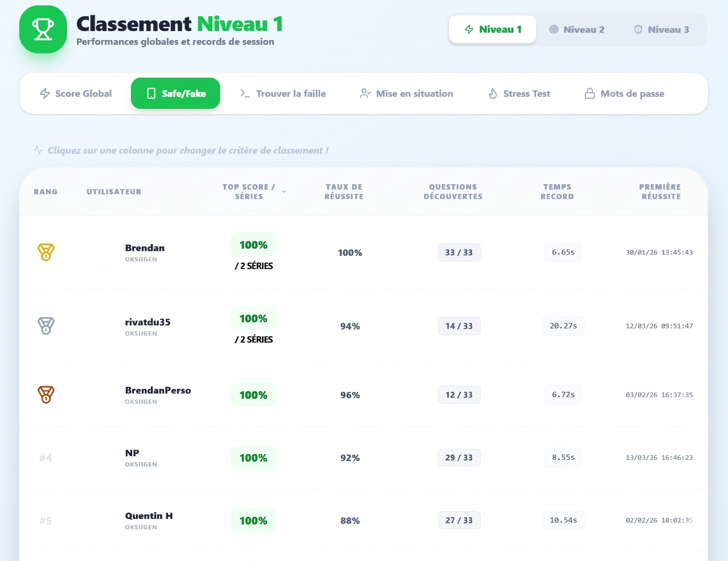Click the lock icon on Mots de passe
This screenshot has height=561, width=728.
click(x=589, y=94)
